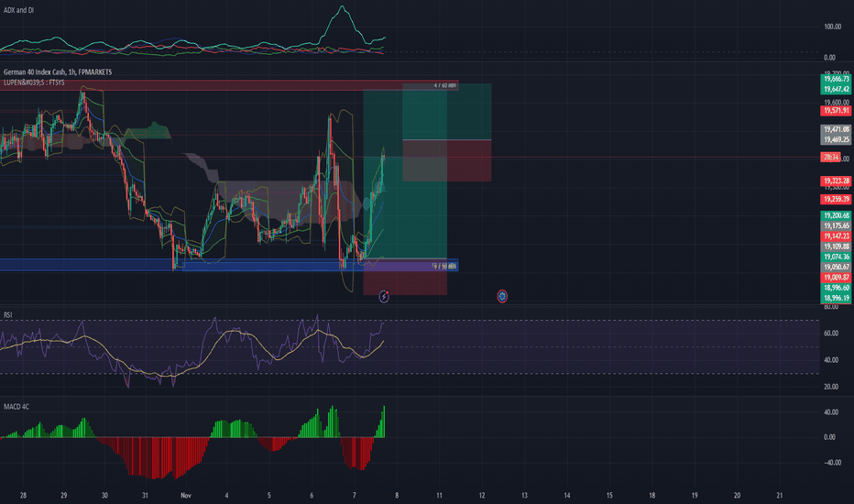The width and height of the screenshot is (854, 504).
Task: Click the ADX peak line near Nov 7
Action: pos(342,7)
